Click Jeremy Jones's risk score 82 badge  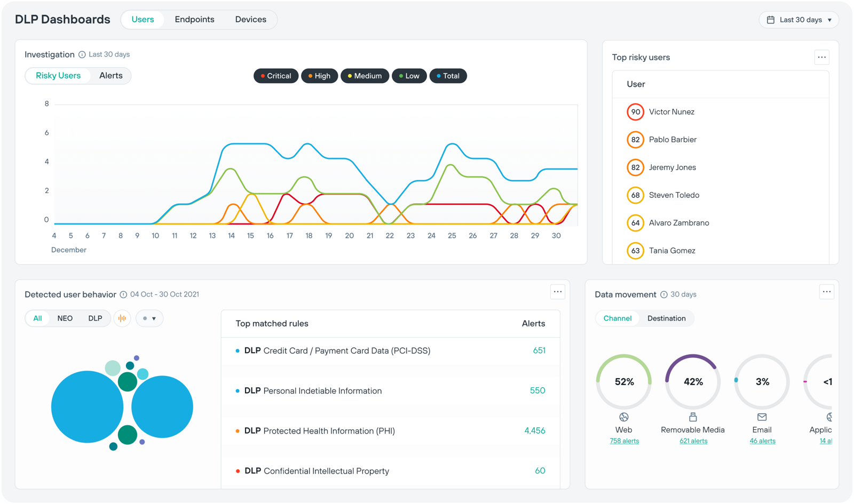tap(635, 167)
